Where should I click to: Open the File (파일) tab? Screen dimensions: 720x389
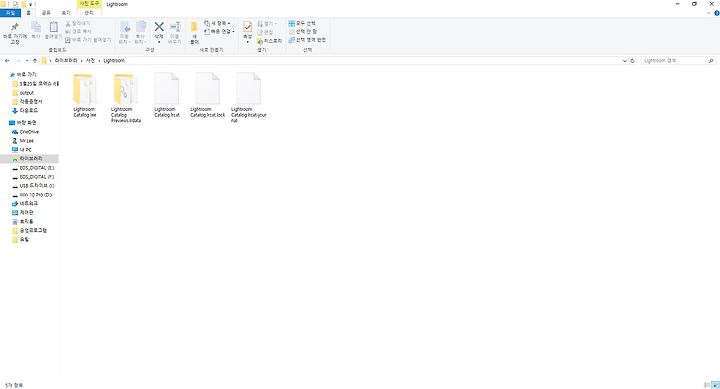pyautogui.click(x=10, y=13)
